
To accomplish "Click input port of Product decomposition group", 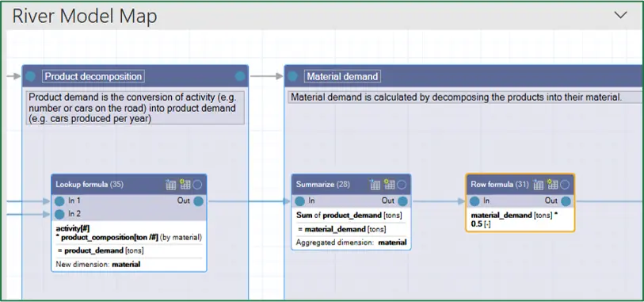I will pos(30,76).
